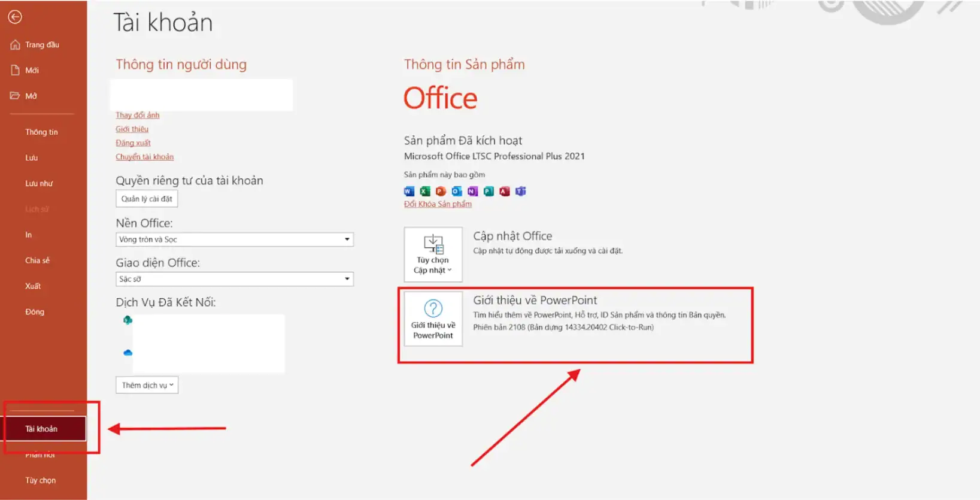Click the Đổi Khóa Sản phẩm link
Viewport: 980px width, 500px height.
pos(438,204)
